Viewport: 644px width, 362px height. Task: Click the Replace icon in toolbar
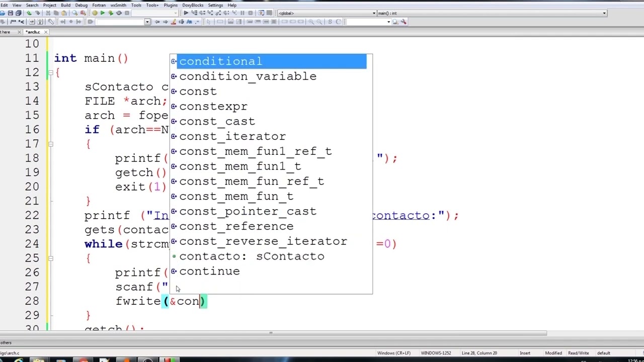click(x=83, y=13)
